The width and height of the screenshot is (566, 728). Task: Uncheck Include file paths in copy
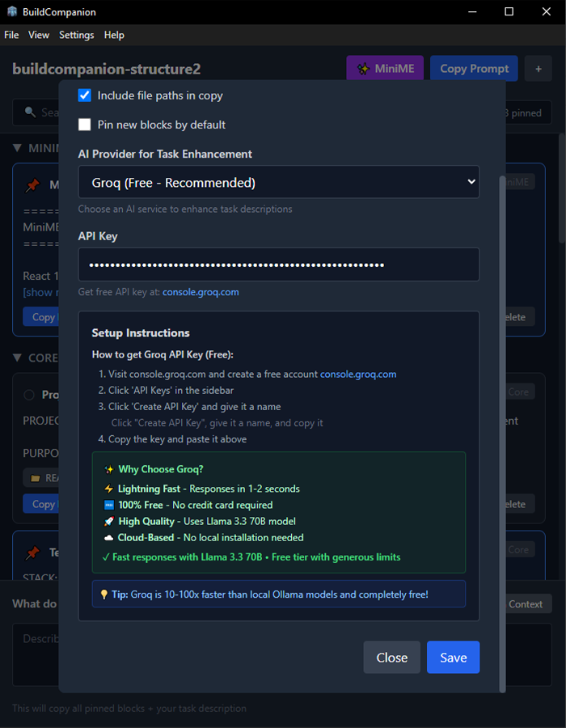(x=84, y=95)
